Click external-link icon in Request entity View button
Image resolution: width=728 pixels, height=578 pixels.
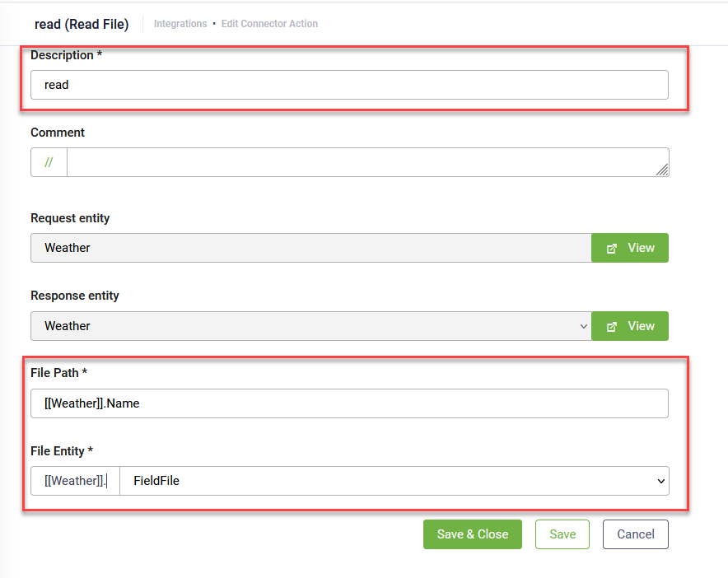[x=612, y=249]
